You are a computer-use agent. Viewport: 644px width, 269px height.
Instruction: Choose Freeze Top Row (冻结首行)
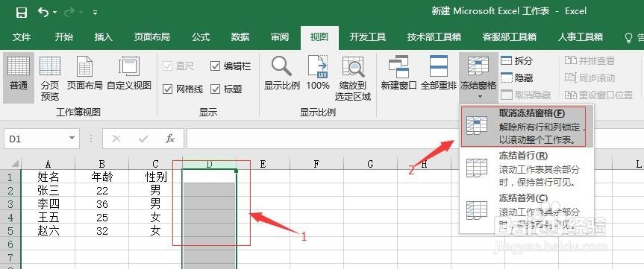point(527,168)
